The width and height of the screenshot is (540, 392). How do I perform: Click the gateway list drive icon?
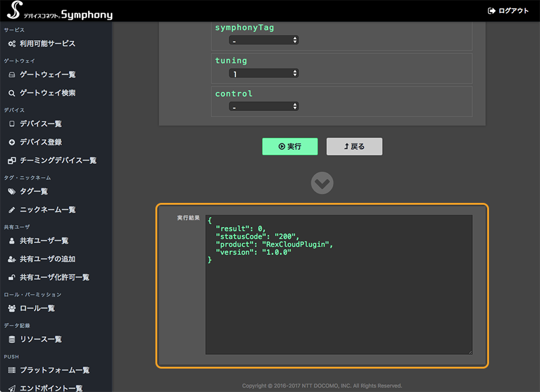coord(12,75)
